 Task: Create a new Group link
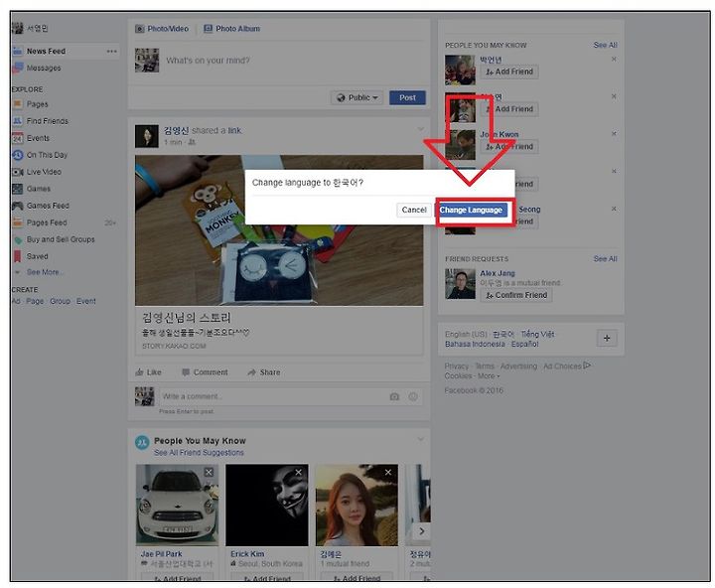click(61, 301)
